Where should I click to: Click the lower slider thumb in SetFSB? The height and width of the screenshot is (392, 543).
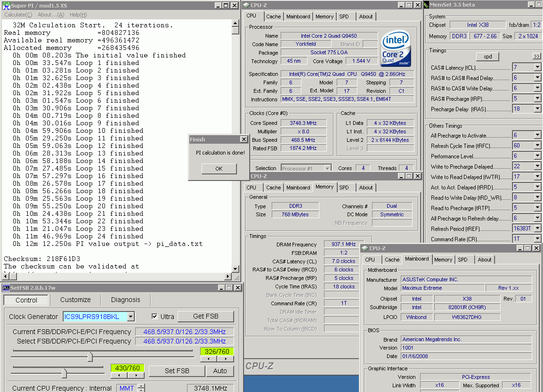click(64, 373)
